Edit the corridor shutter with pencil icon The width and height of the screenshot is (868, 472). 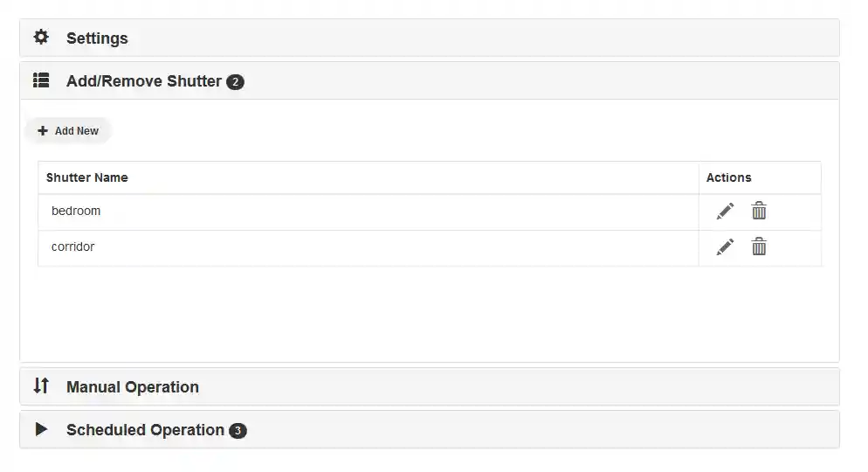click(x=725, y=246)
